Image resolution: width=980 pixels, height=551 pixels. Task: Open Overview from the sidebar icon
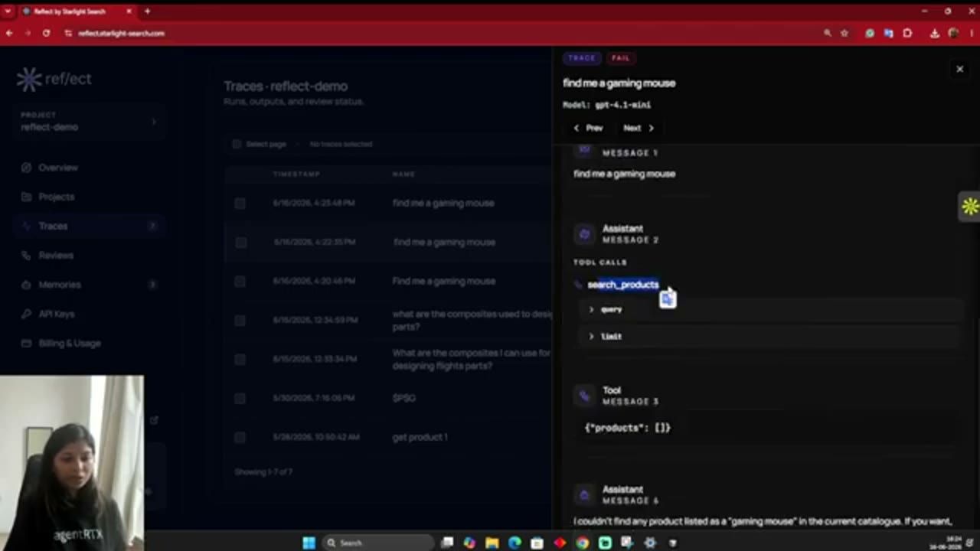coord(27,168)
